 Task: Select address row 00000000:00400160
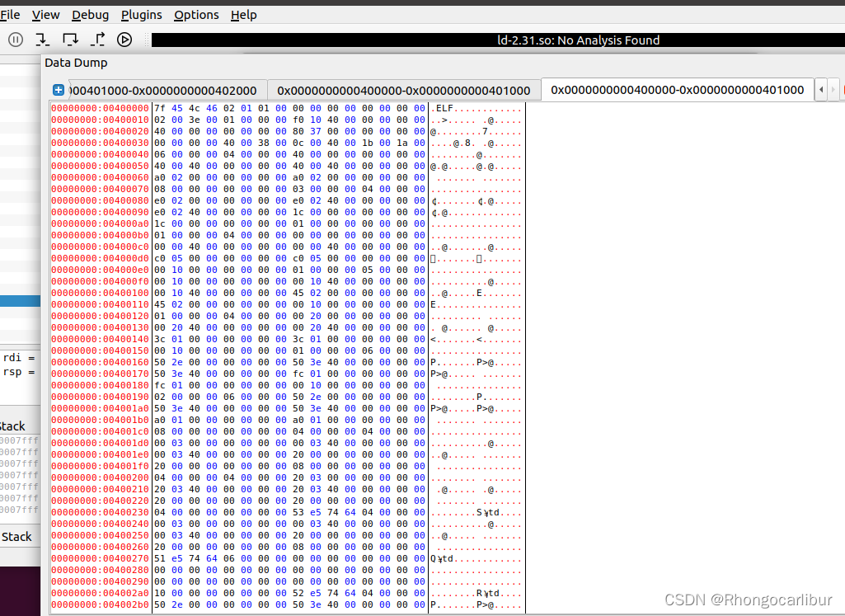tap(101, 362)
